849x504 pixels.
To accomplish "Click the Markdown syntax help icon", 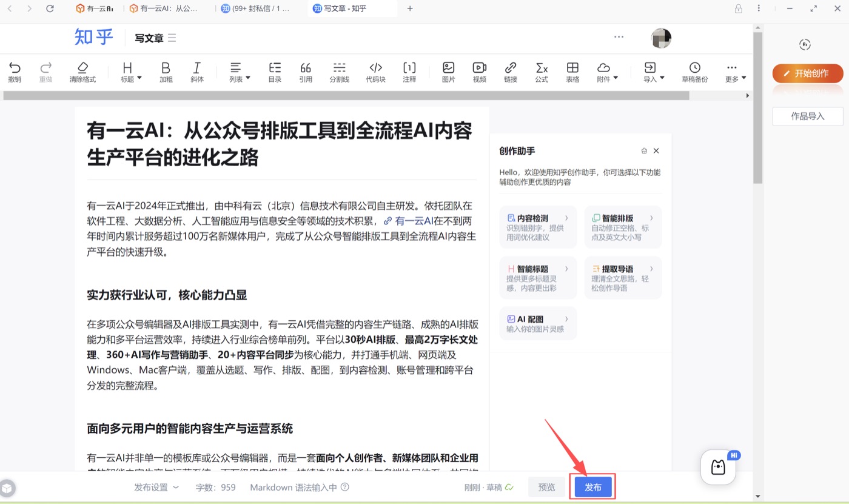I will point(345,487).
